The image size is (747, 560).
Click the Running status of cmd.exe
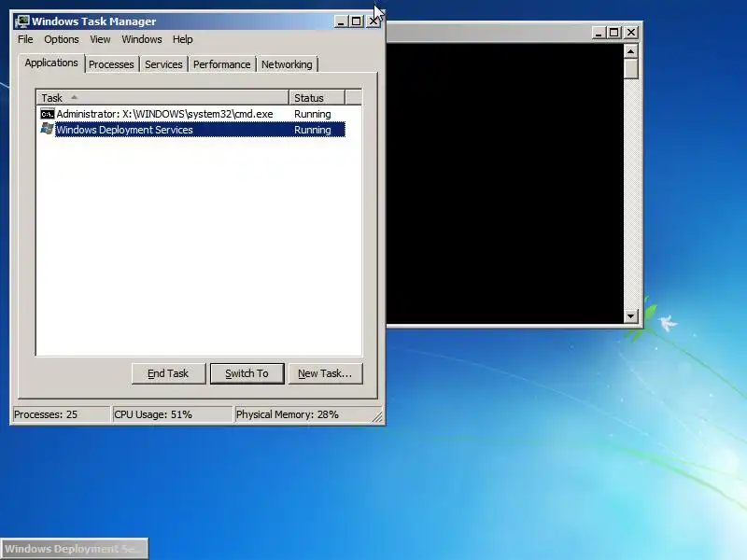pos(313,114)
